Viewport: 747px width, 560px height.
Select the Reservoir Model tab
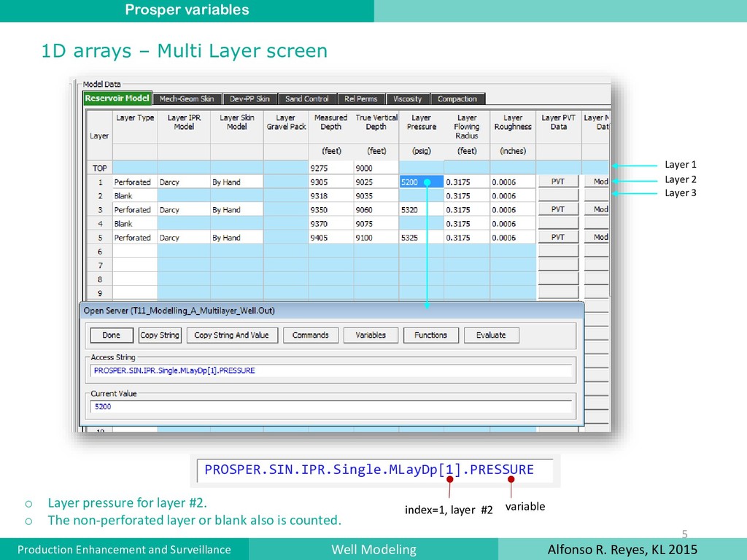pyautogui.click(x=117, y=98)
